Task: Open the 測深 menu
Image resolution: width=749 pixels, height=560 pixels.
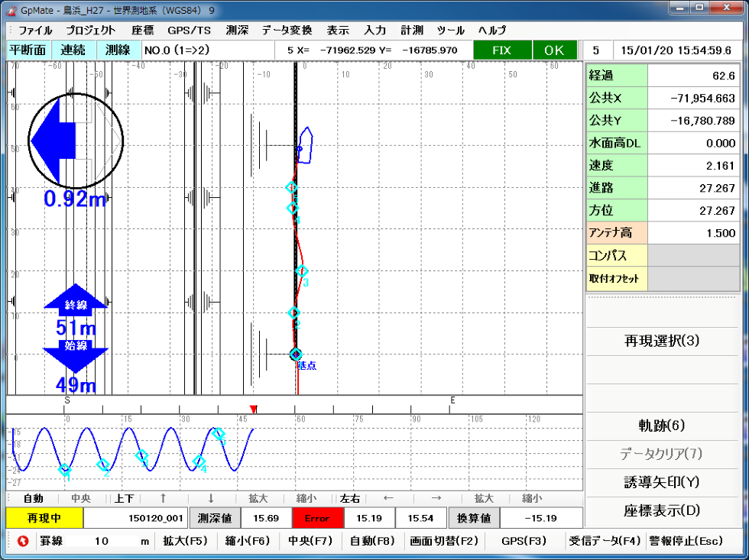Action: (238, 31)
